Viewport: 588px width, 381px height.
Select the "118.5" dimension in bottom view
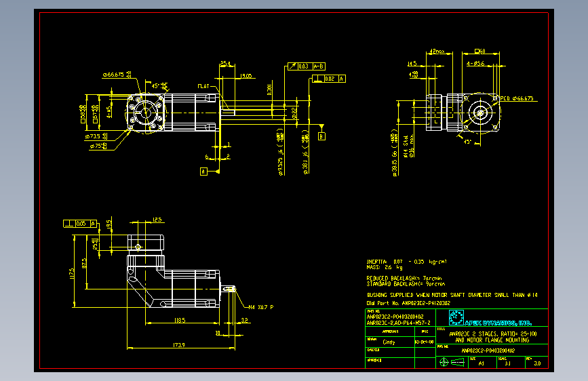pos(180,320)
